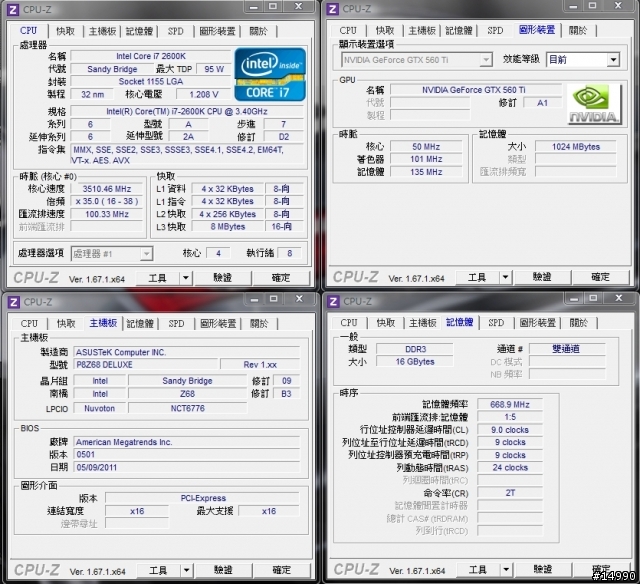Screen dimensions: 640x584
Task: Click the ASUSTeK Computer INC. manufacturer field
Action: [187, 352]
